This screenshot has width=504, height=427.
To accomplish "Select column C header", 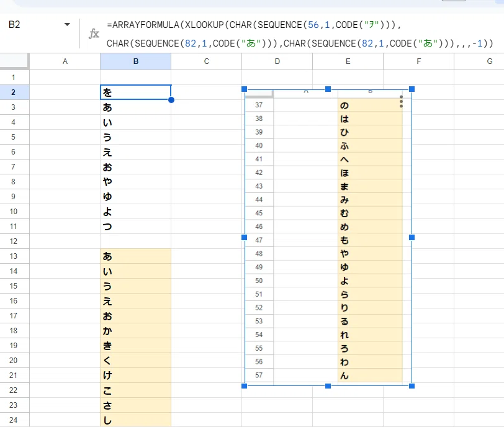I will point(206,61).
